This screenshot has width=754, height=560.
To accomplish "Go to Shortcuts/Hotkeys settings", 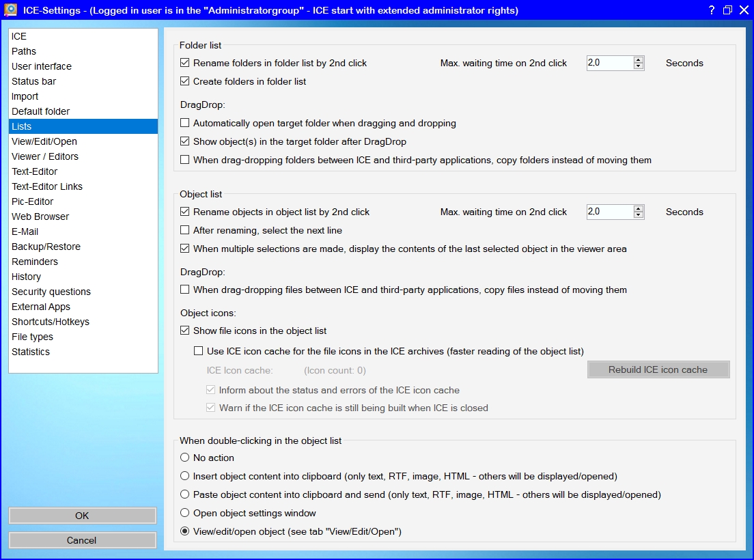I will coord(51,322).
